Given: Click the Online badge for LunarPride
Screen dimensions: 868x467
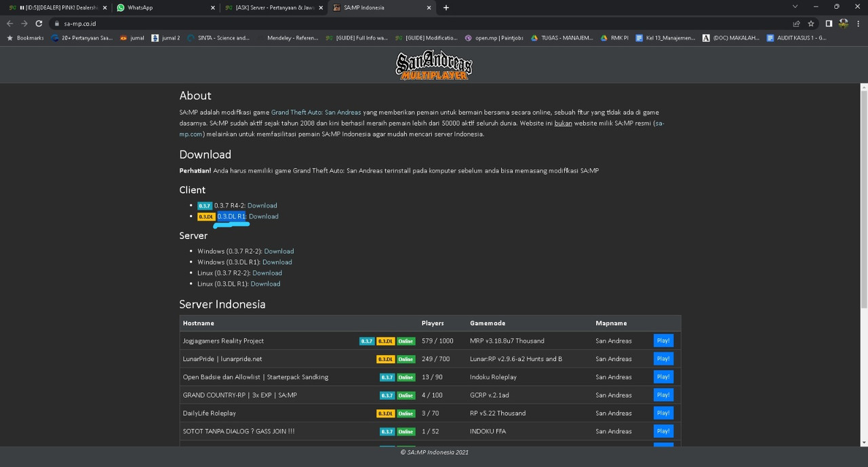Looking at the screenshot, I should pyautogui.click(x=406, y=359).
